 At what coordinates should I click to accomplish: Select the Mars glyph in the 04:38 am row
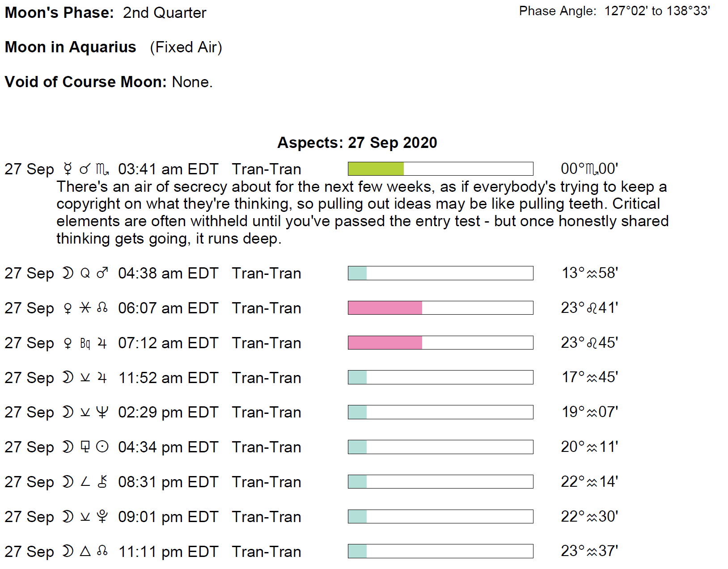pyautogui.click(x=102, y=273)
